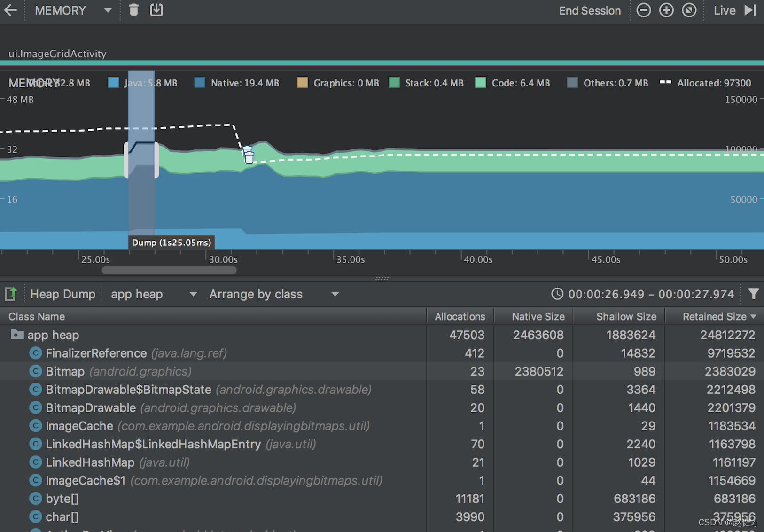Click End Session button
The height and width of the screenshot is (532, 764).
[x=590, y=10]
